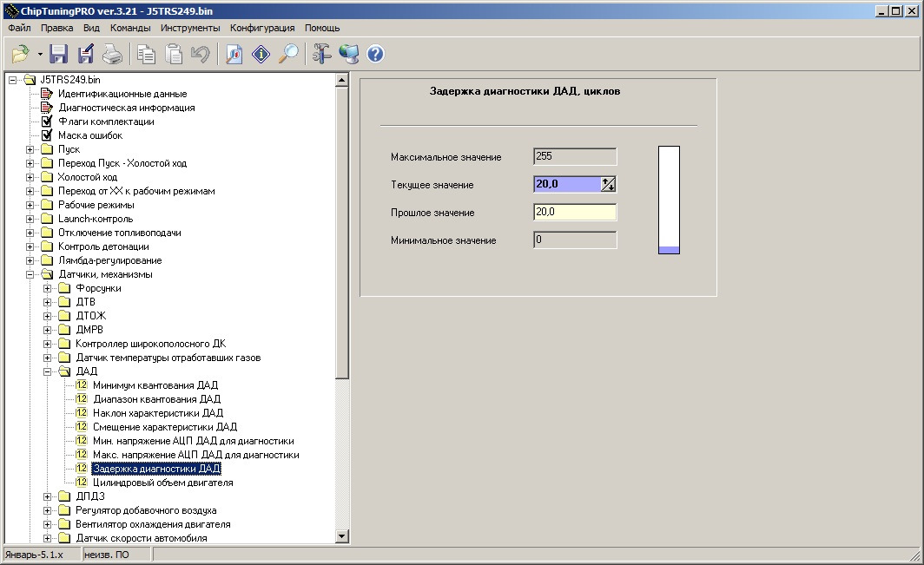Select Макс. напряжение АЦП ДАД item

tap(195, 455)
